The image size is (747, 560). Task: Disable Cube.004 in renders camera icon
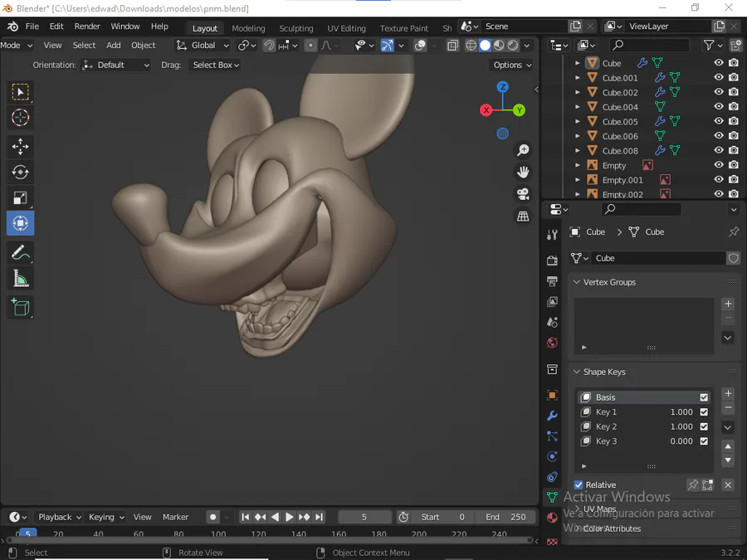coord(734,106)
